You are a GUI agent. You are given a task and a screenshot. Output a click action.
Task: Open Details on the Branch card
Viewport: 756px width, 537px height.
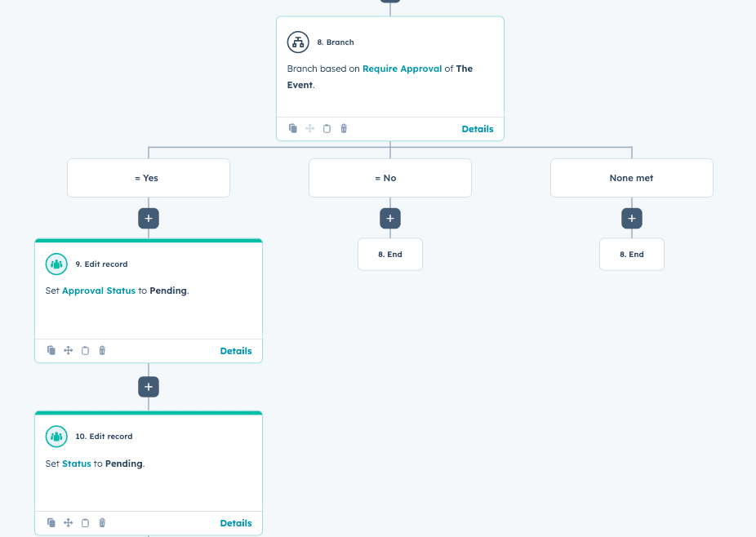[477, 129]
